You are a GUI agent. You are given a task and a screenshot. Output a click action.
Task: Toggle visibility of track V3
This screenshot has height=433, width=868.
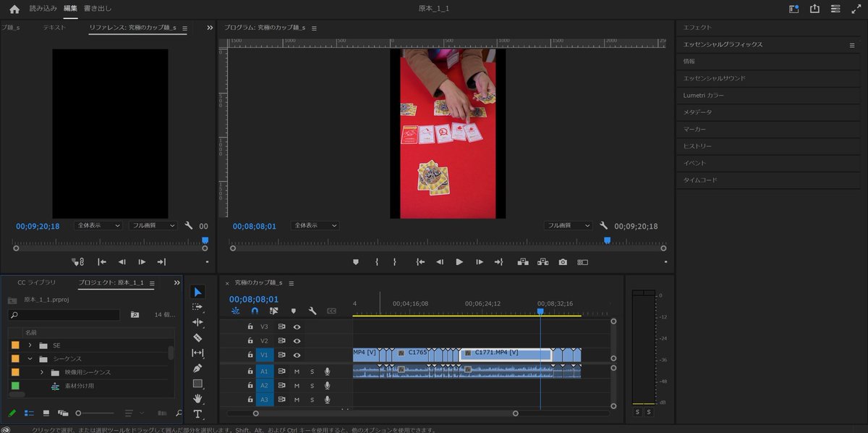(297, 327)
